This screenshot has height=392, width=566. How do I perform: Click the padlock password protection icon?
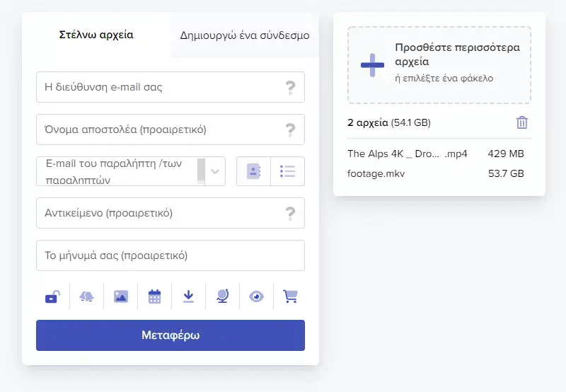[52, 296]
